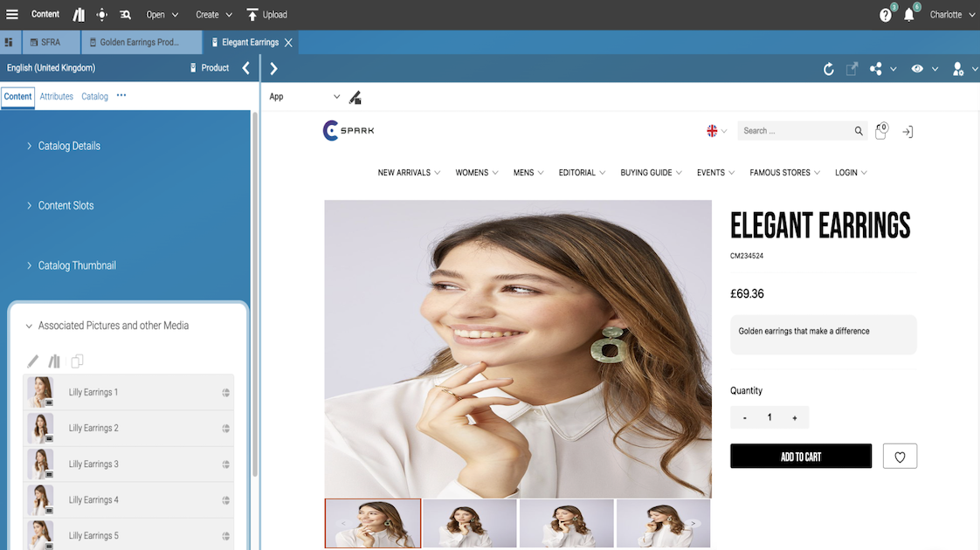Image resolution: width=980 pixels, height=550 pixels.
Task: Increase quantity with the plus stepper
Action: [x=794, y=418]
